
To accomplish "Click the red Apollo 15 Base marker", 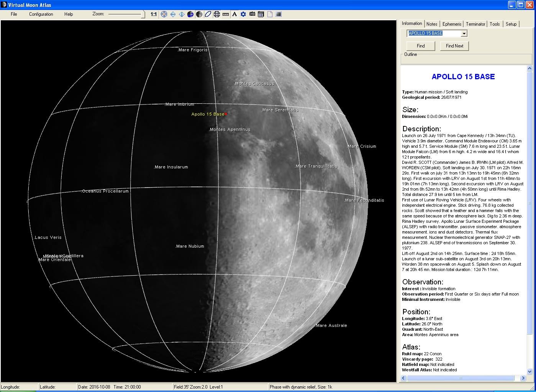I will 226,114.
